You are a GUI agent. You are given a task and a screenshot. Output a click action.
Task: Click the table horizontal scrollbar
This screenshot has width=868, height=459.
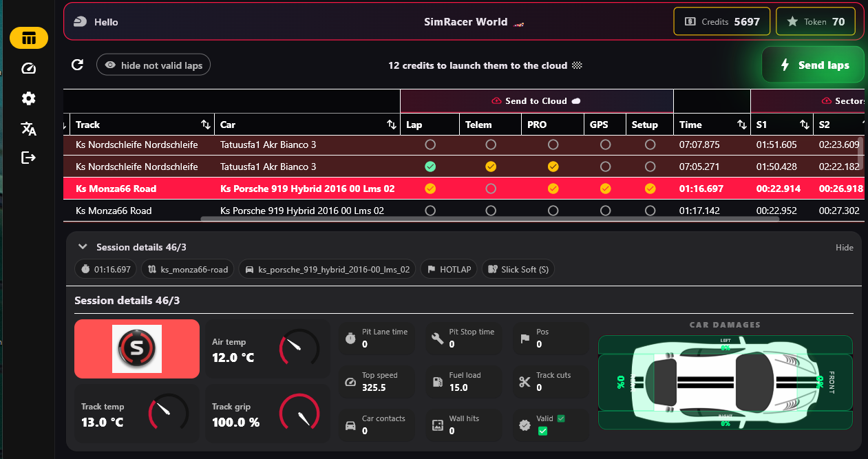pyautogui.click(x=489, y=219)
